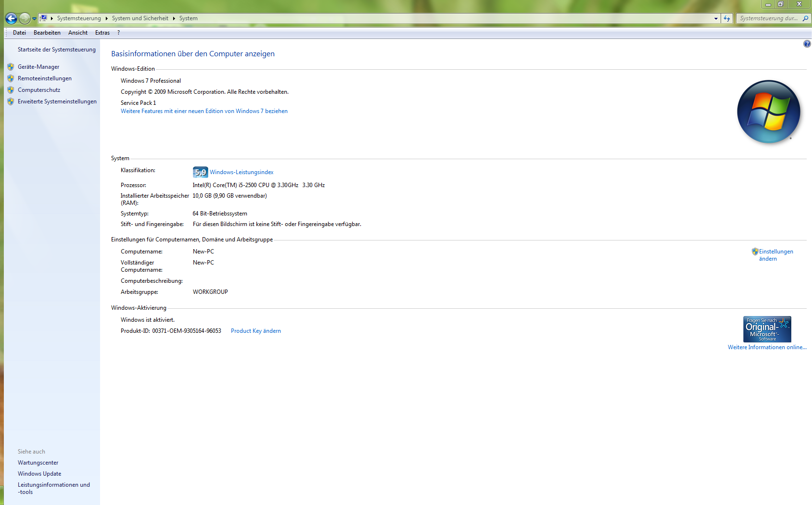This screenshot has width=812, height=505.
Task: Click System in the breadcrumb path
Action: click(188, 18)
